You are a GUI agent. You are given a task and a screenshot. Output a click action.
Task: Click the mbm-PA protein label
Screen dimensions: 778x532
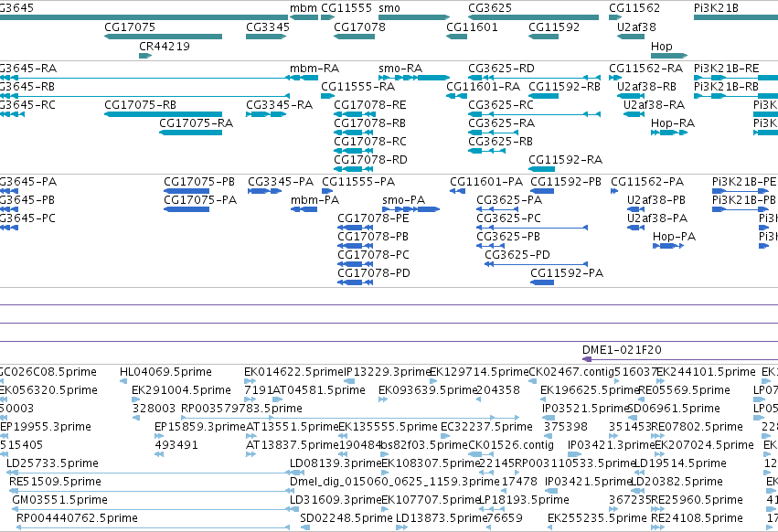click(315, 200)
